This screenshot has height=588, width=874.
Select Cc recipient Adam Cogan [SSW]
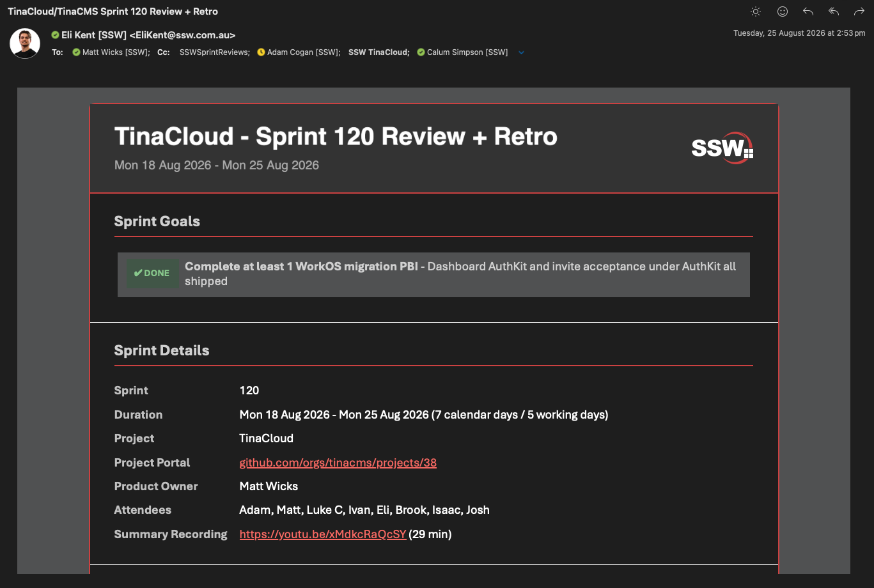[x=304, y=52]
